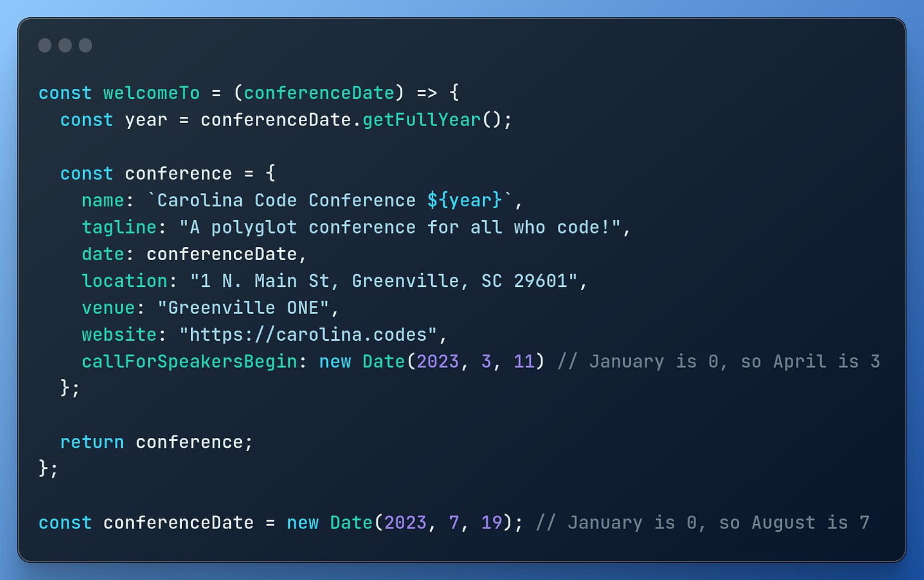Viewport: 924px width, 580px height.
Task: Click the string 'Greenville ONE'
Action: [x=243, y=308]
